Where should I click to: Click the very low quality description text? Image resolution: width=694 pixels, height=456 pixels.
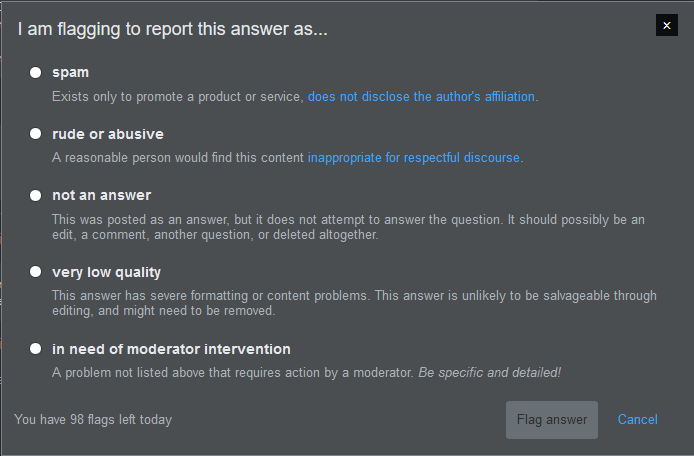tap(354, 303)
